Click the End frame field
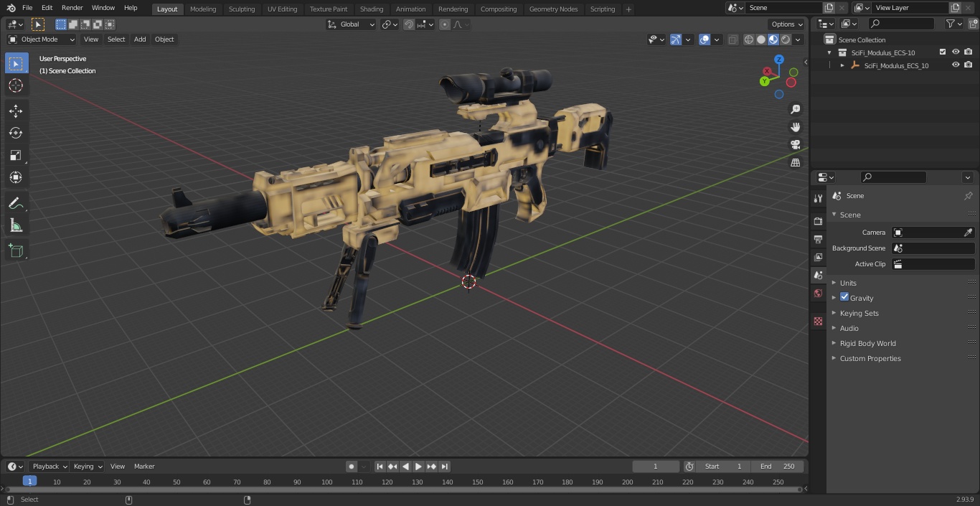This screenshot has height=506, width=980. [x=777, y=467]
